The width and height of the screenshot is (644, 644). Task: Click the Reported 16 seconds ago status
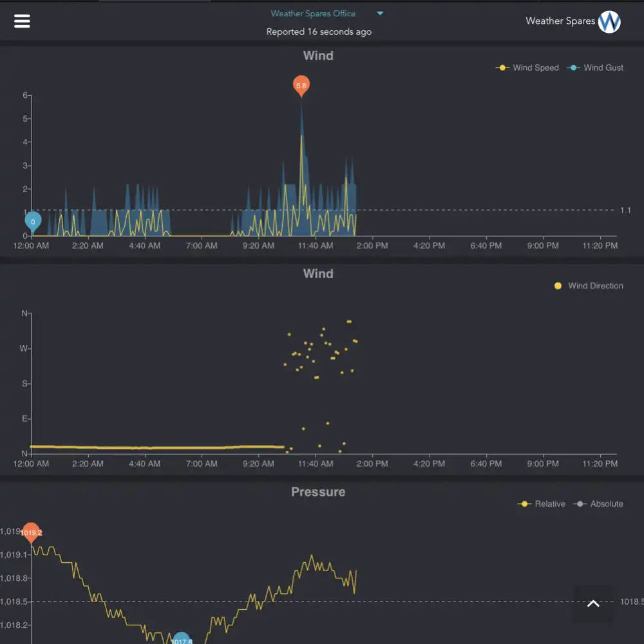pyautogui.click(x=319, y=32)
